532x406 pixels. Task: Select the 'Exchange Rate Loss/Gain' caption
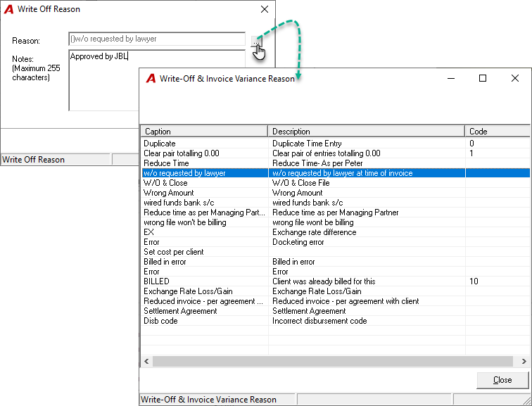click(x=188, y=291)
